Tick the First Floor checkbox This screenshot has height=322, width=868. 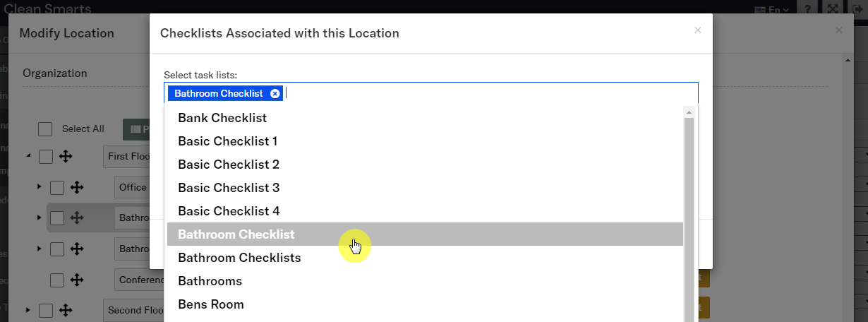pyautogui.click(x=46, y=156)
